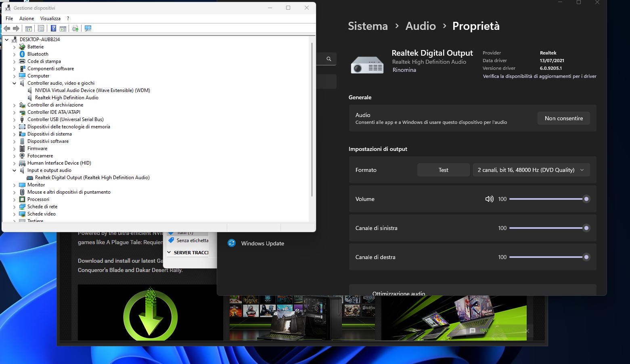Open the audio format dropdown showing DVD Quality
The image size is (630, 364).
click(x=531, y=169)
